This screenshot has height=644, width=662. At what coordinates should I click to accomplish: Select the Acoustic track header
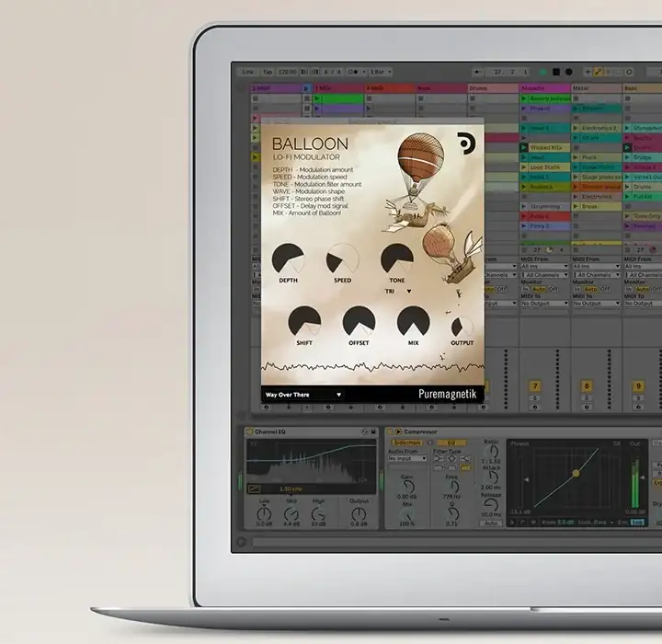click(x=544, y=88)
